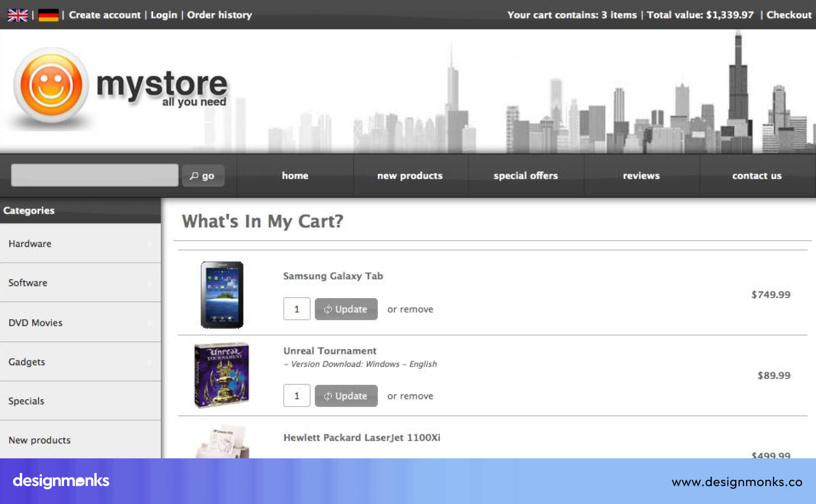The height and width of the screenshot is (504, 816).
Task: Open the special offers nav tab
Action: tap(526, 176)
